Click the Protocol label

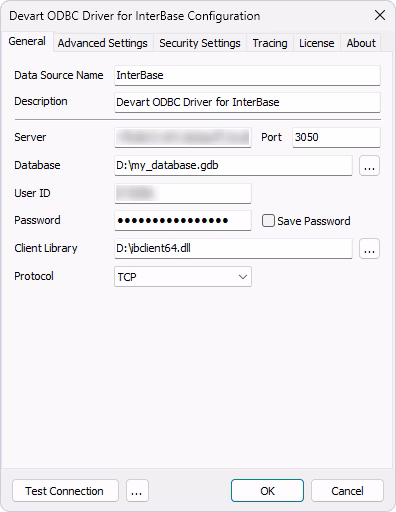[34, 276]
